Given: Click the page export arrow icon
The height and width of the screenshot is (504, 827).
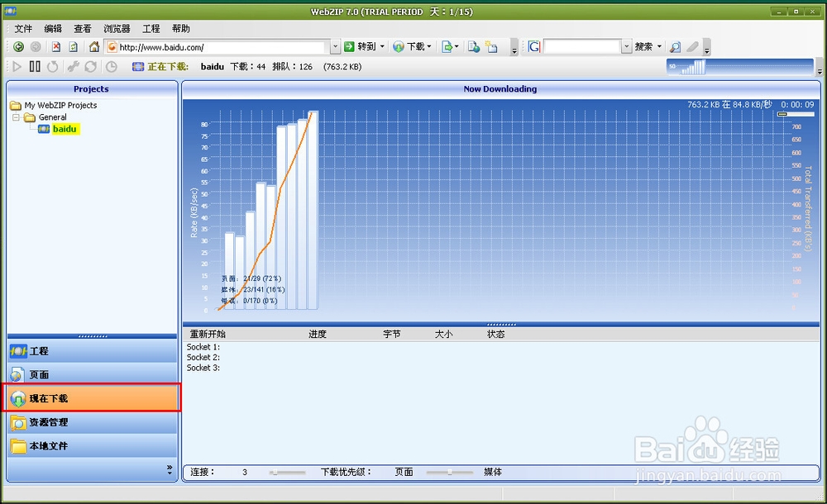Looking at the screenshot, I should click(x=447, y=47).
